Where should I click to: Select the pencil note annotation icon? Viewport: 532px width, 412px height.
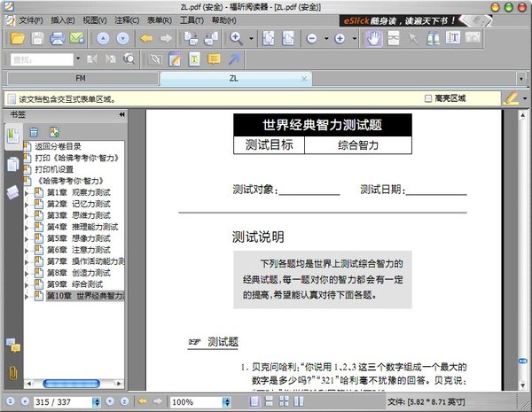[175, 59]
